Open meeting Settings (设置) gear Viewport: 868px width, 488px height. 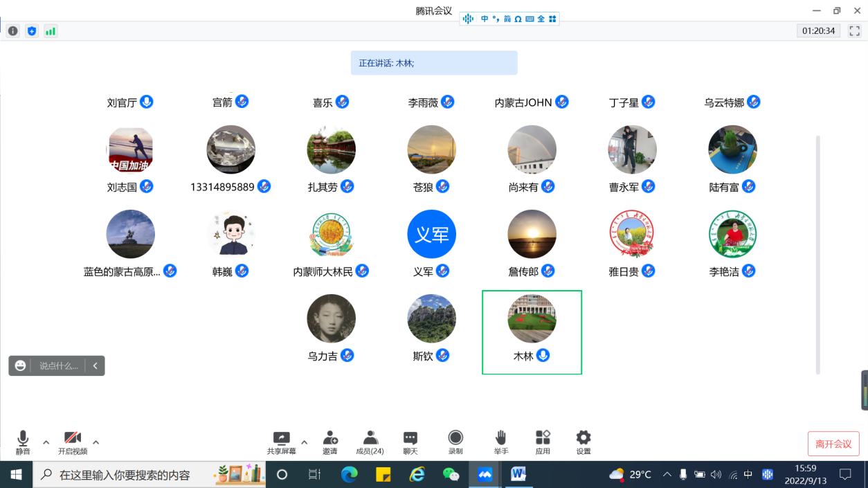click(x=584, y=442)
